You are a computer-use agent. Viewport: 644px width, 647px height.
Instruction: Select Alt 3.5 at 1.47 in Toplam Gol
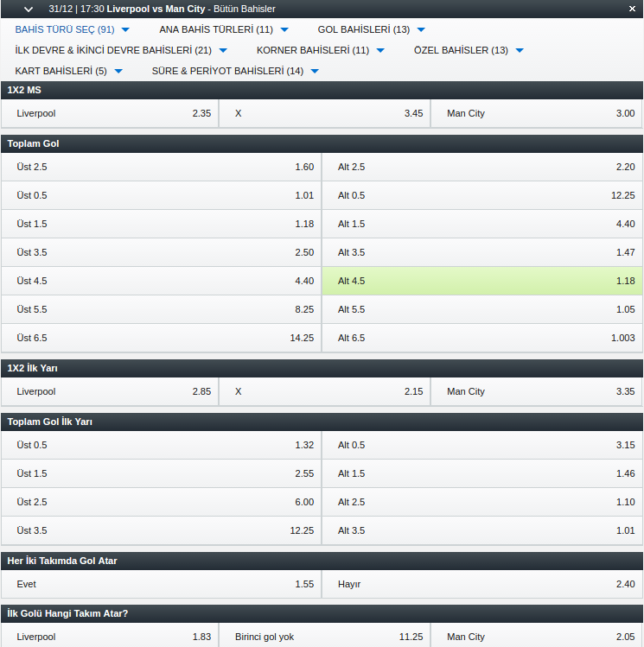pyautogui.click(x=482, y=252)
